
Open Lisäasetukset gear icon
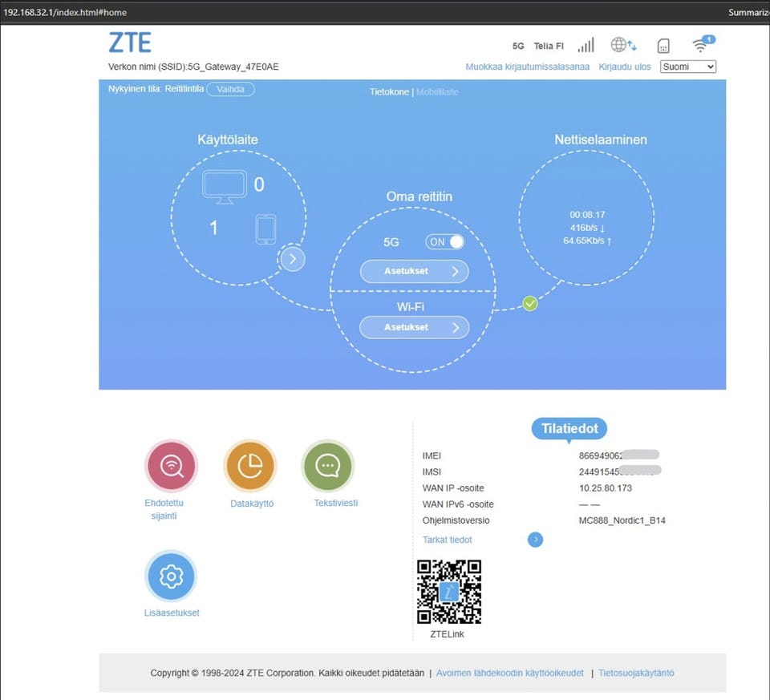[x=171, y=576]
